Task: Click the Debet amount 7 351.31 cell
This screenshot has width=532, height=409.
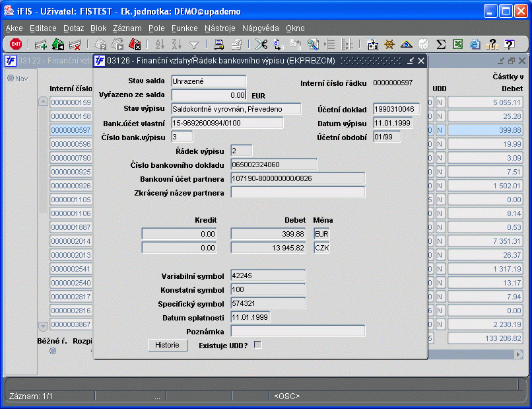Action: [486, 241]
